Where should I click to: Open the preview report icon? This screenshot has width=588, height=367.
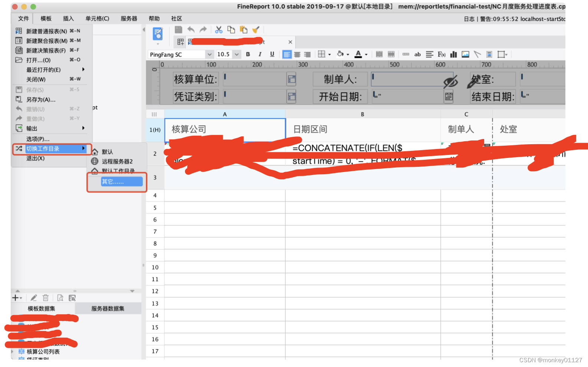pyautogui.click(x=158, y=34)
